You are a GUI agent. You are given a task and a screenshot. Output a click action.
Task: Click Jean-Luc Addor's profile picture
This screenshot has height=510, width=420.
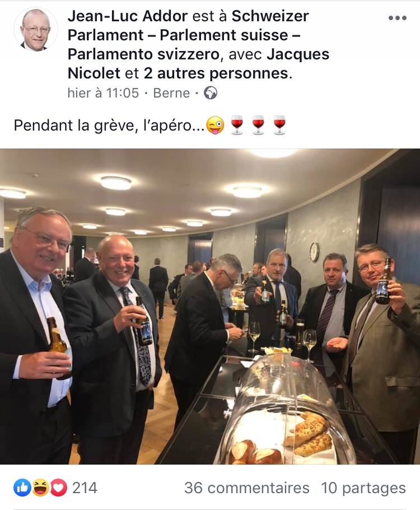[x=36, y=29]
